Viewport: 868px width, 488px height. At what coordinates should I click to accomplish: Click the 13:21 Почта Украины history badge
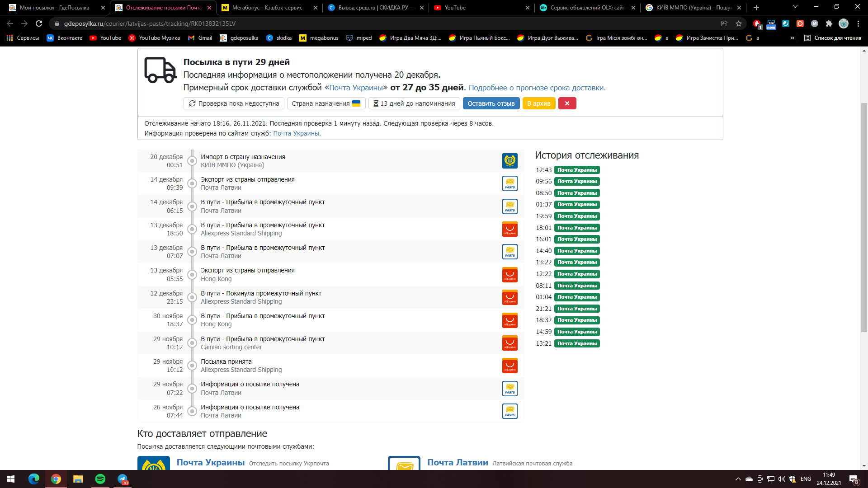point(577,343)
